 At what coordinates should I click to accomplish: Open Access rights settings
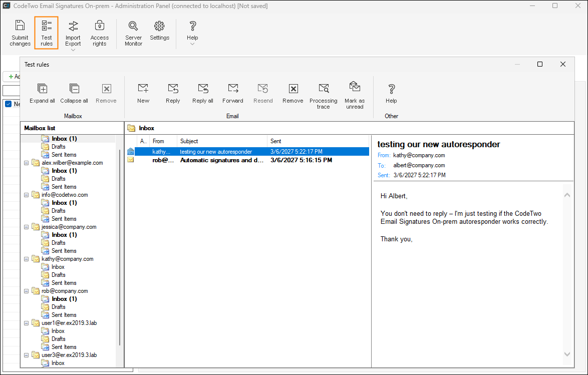(100, 32)
